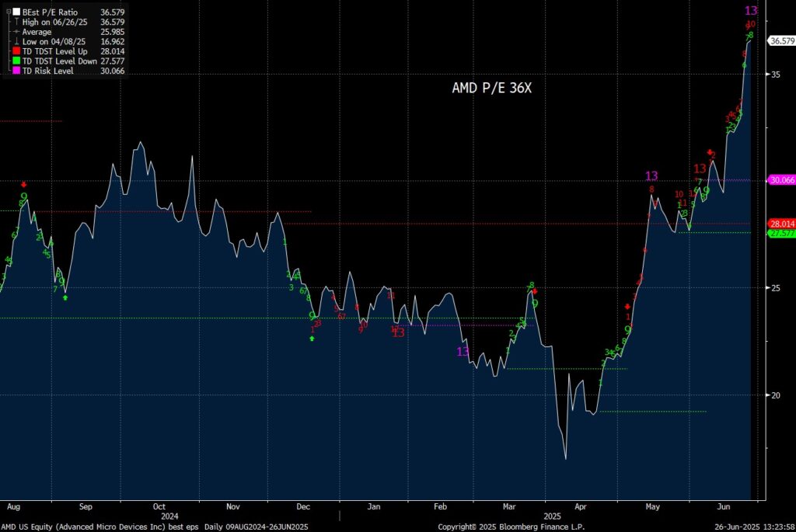Image resolution: width=796 pixels, height=532 pixels.
Task: Click the magenta 13 marker in early May
Action: (651, 176)
